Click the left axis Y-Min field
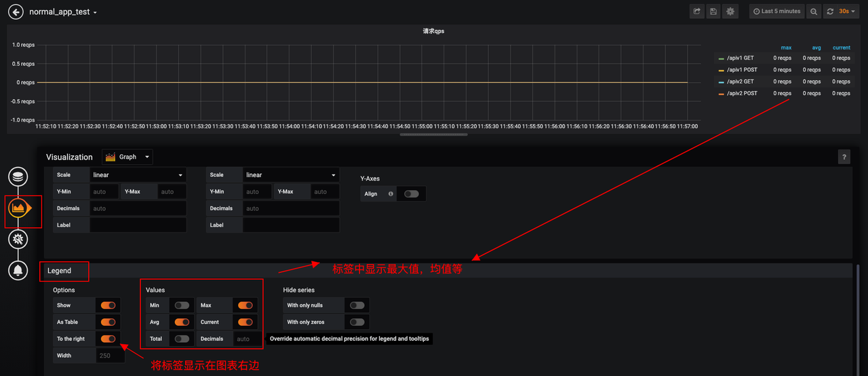Viewport: 868px width, 376px height. tap(104, 191)
